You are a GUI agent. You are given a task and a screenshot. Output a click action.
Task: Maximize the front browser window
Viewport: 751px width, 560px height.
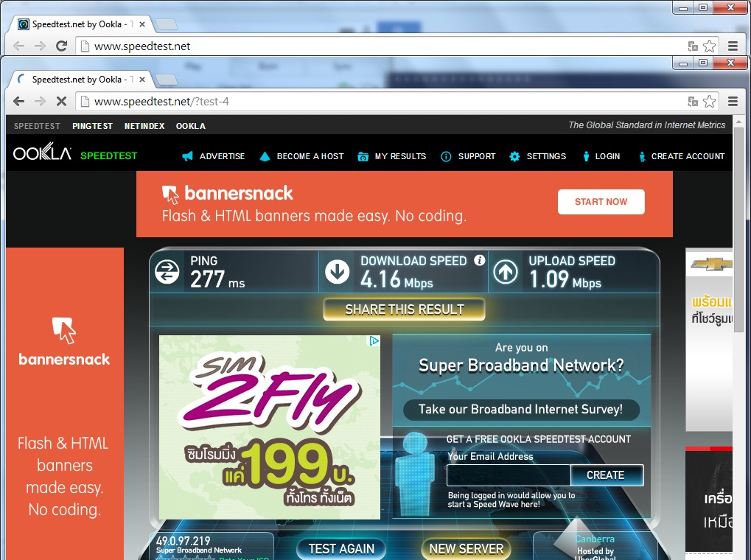point(702,63)
